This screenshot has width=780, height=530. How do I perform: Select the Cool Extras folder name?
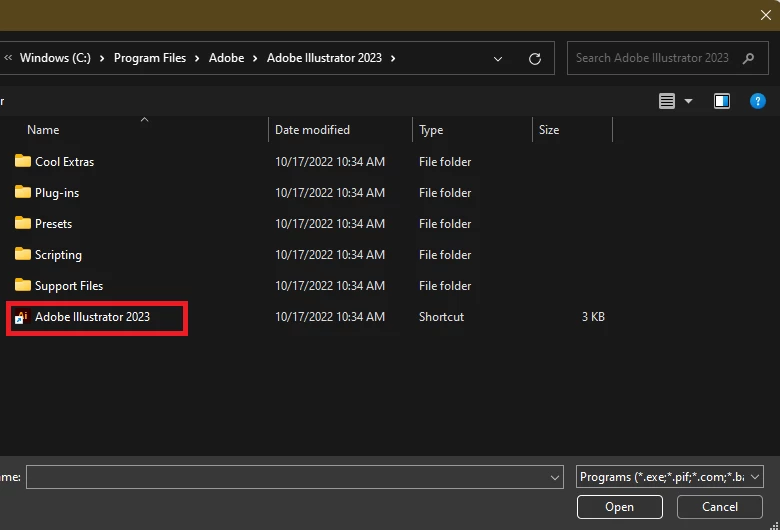(64, 162)
